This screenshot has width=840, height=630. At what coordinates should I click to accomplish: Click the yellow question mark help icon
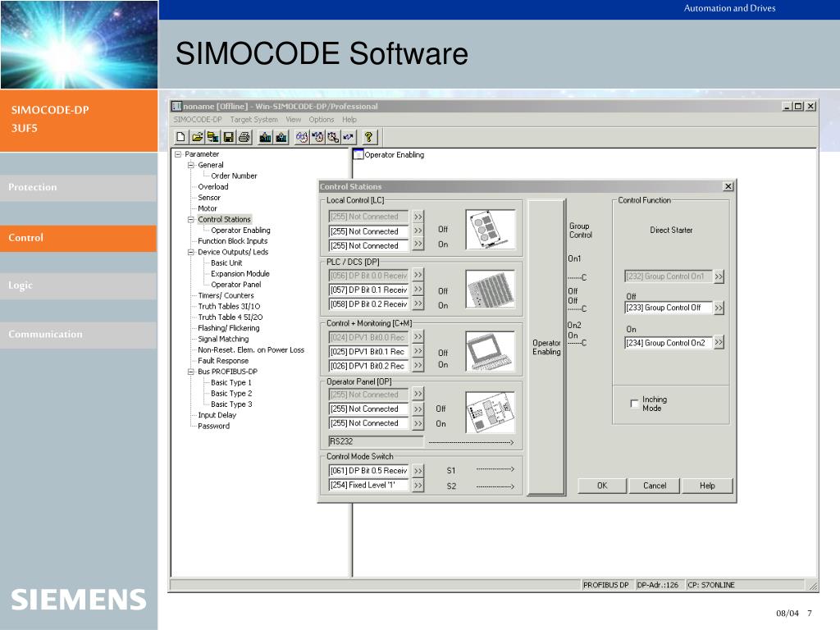368,137
